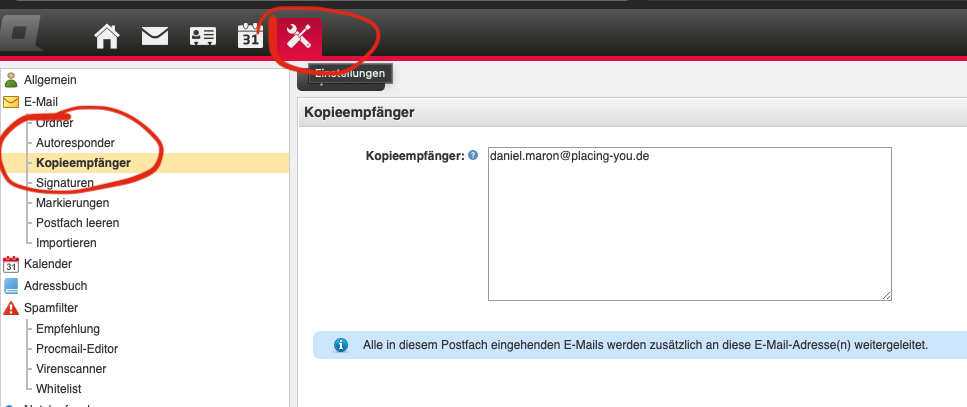
Task: Open the Home start page icon
Action: [107, 36]
